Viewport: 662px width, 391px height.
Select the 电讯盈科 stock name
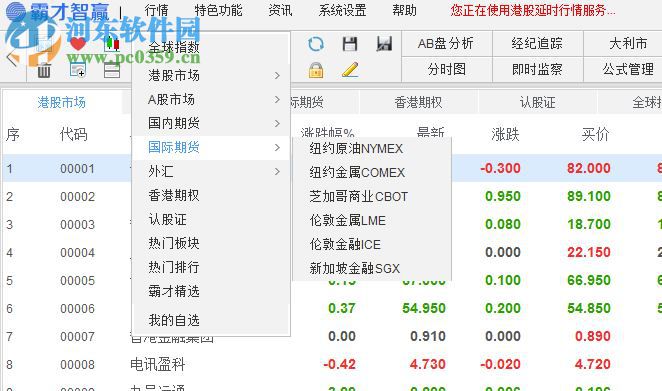click(157, 364)
